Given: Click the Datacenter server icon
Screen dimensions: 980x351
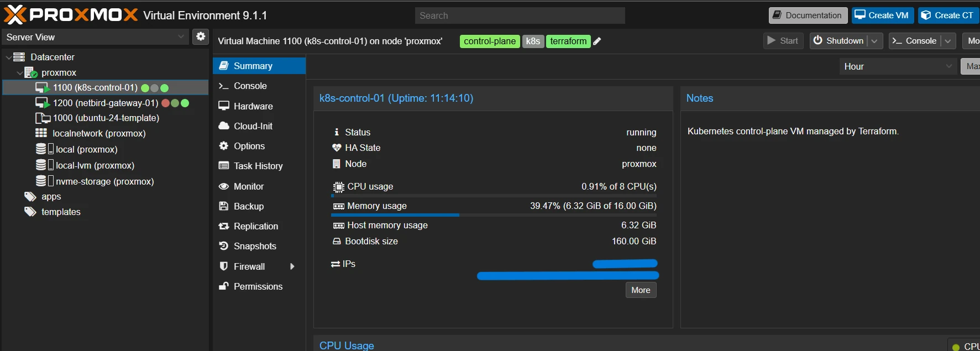Looking at the screenshot, I should coord(19,57).
